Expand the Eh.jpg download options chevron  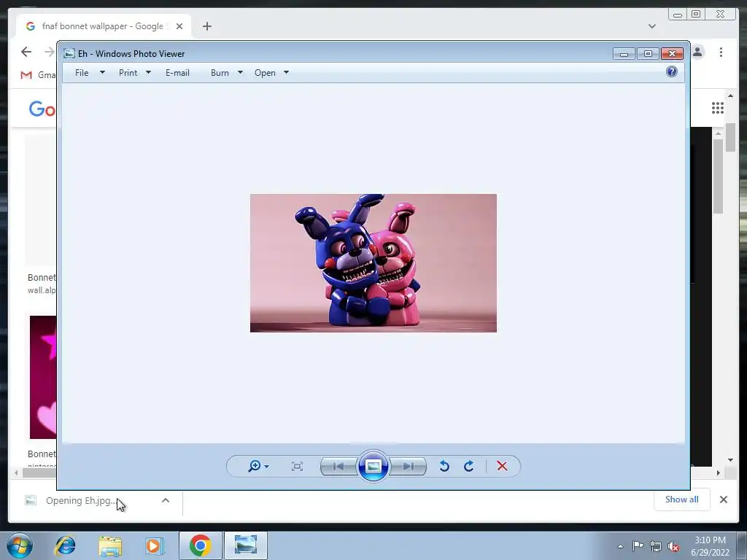pyautogui.click(x=166, y=500)
